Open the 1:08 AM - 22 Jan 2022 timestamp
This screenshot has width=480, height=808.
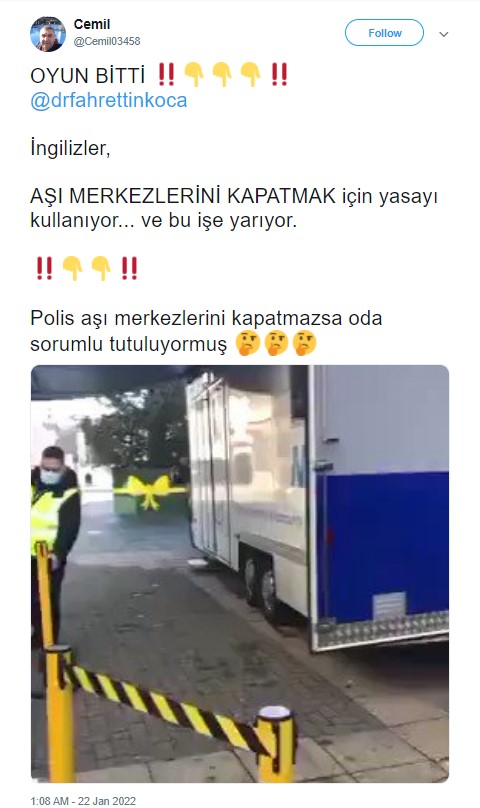(83, 801)
